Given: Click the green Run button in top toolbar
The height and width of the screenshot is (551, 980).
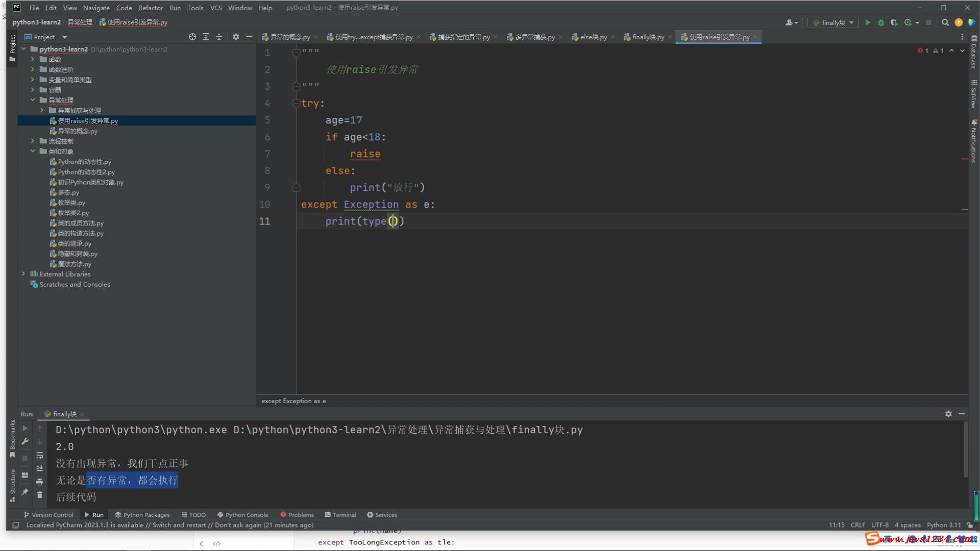Looking at the screenshot, I should [x=868, y=22].
